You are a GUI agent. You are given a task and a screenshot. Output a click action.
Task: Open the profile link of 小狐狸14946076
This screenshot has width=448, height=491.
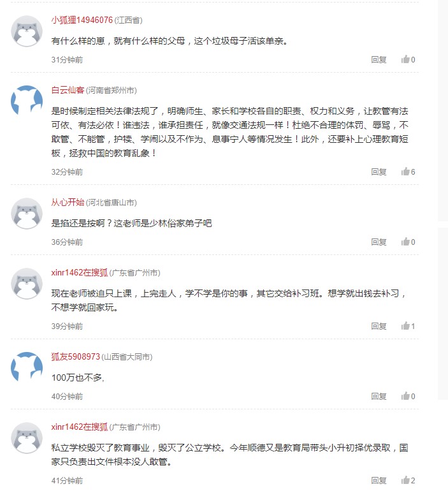pyautogui.click(x=82, y=20)
